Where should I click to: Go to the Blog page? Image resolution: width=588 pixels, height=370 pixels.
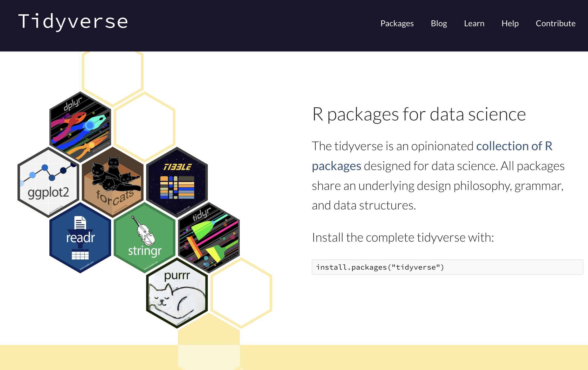(439, 23)
